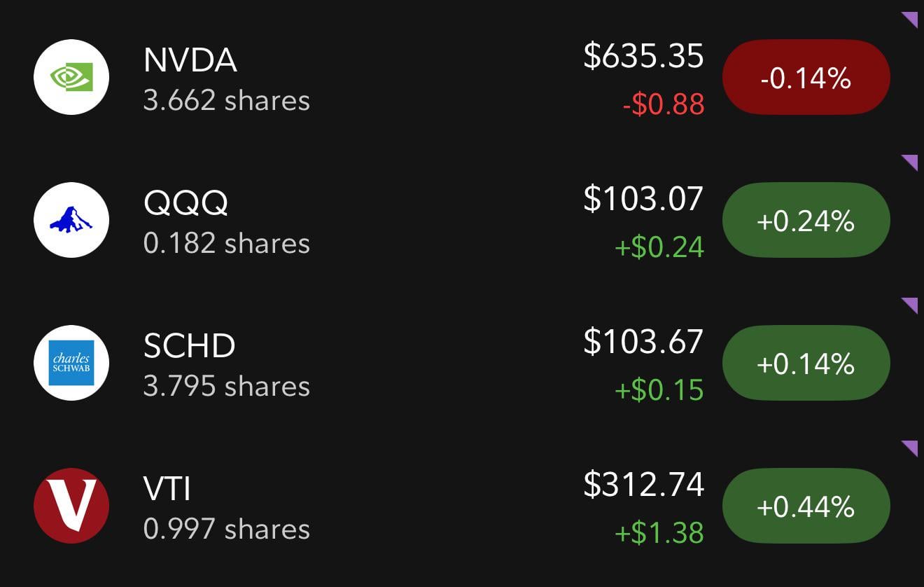The image size is (924, 587).
Task: Click the green +0.44% badge for VTI
Action: pos(805,506)
